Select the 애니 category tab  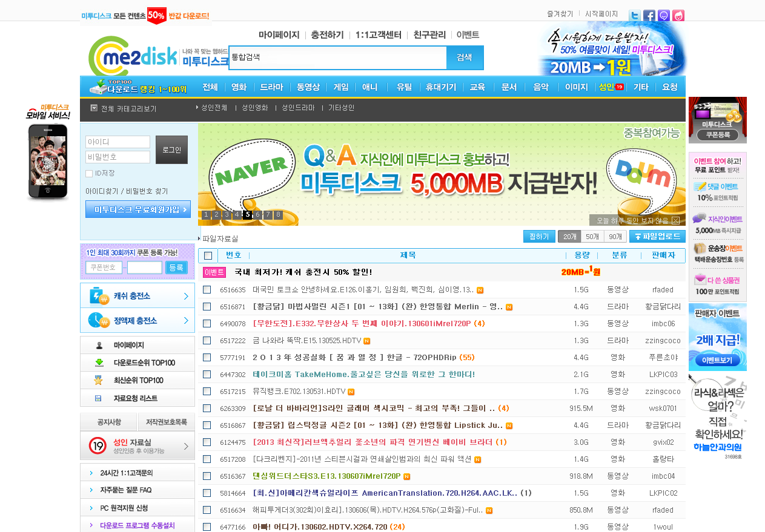[370, 87]
